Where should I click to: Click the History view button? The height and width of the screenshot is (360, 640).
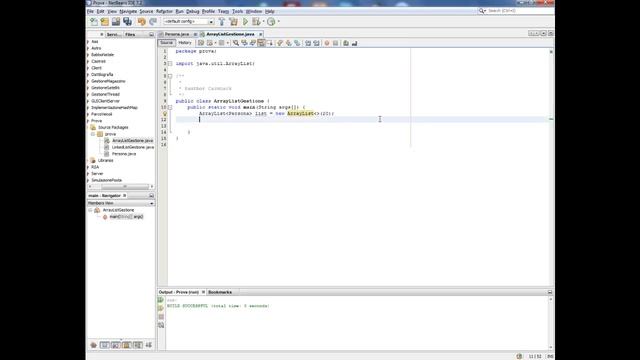point(184,43)
